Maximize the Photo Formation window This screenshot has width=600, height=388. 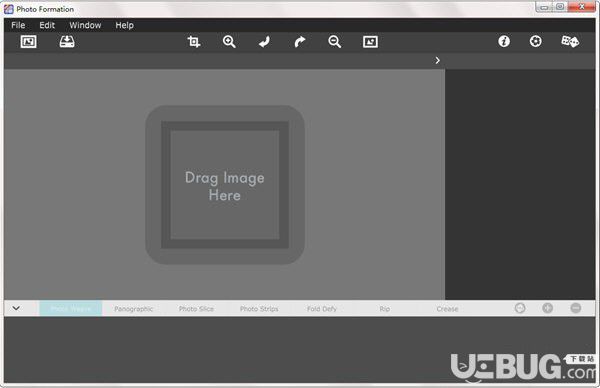(559, 7)
